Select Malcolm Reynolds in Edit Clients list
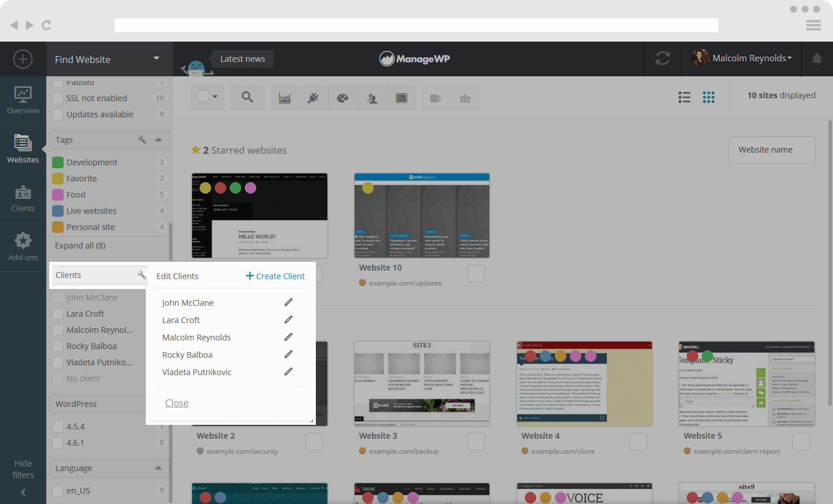This screenshot has height=504, width=833. click(x=197, y=338)
